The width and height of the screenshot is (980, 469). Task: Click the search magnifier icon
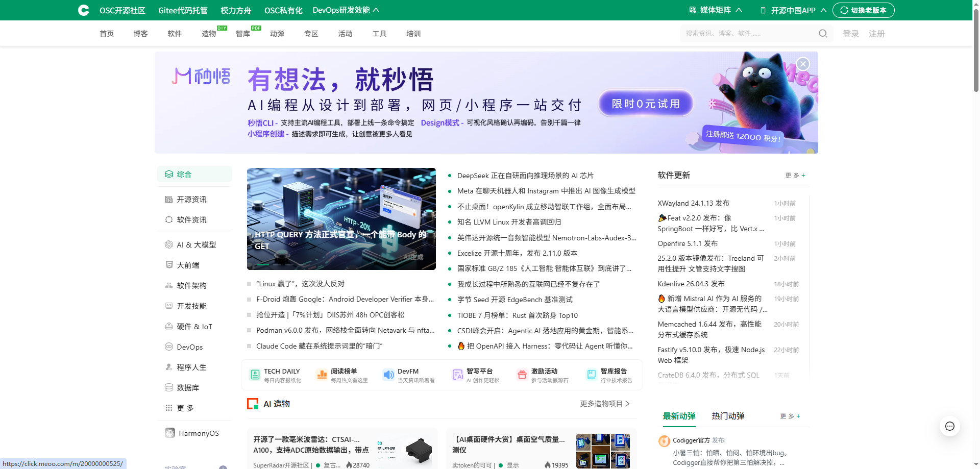click(x=823, y=34)
